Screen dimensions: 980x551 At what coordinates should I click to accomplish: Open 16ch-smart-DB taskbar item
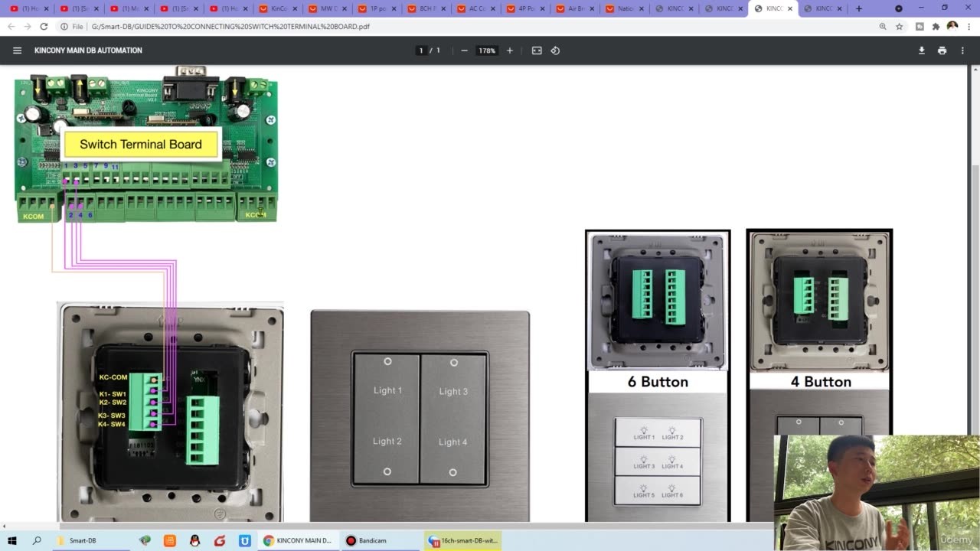463,540
